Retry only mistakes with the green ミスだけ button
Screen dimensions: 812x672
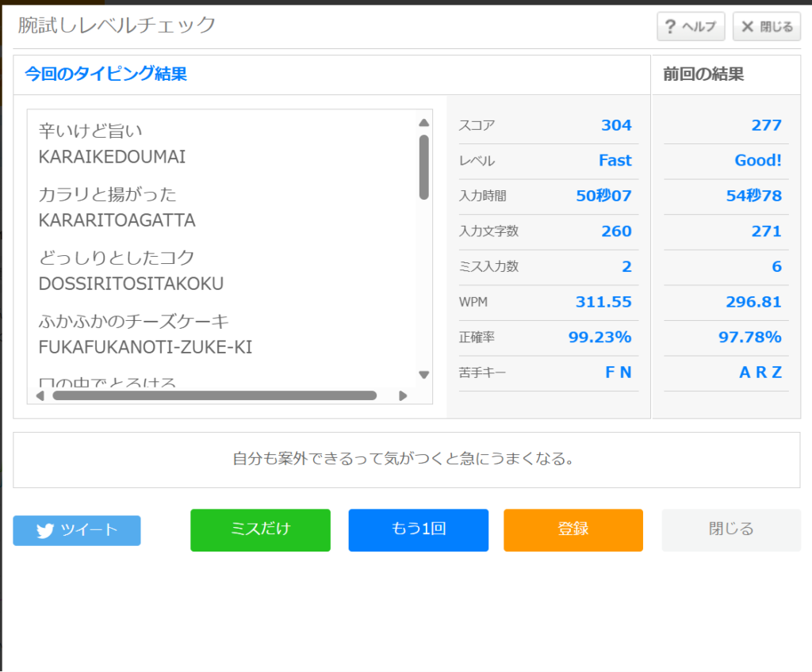click(260, 529)
